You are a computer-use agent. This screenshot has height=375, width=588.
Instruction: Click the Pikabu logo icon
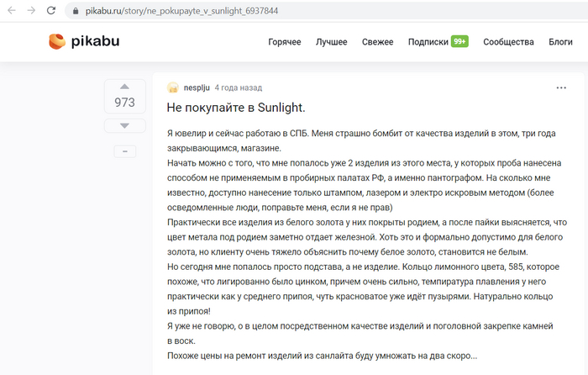point(57,41)
